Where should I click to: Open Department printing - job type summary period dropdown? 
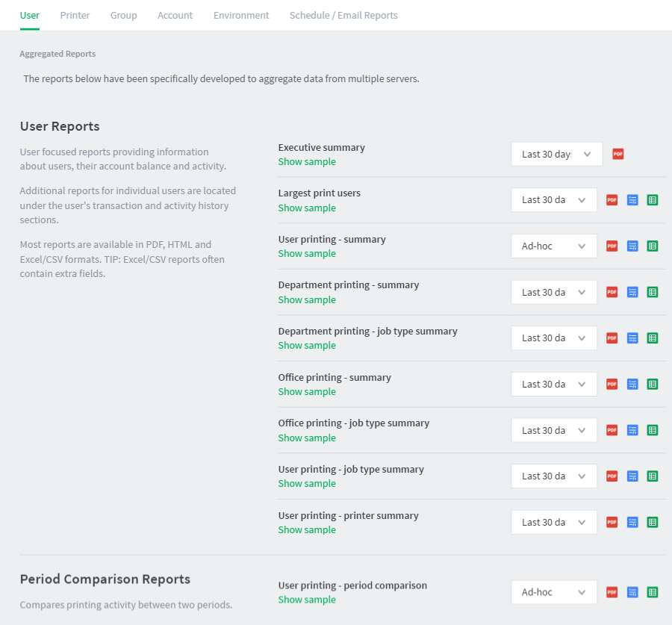coord(554,338)
